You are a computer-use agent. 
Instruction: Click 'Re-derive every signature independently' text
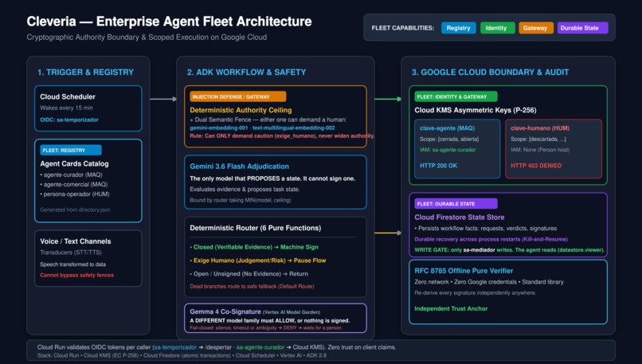[x=475, y=293]
